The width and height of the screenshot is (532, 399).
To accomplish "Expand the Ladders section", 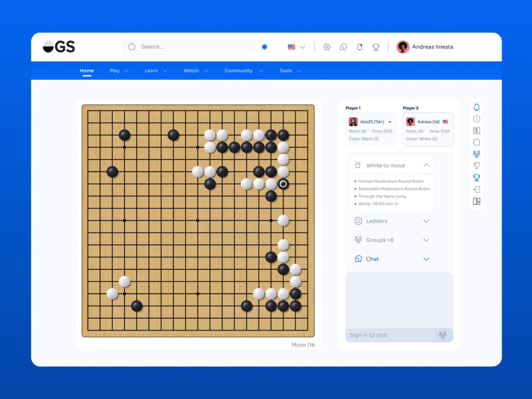I will (426, 221).
